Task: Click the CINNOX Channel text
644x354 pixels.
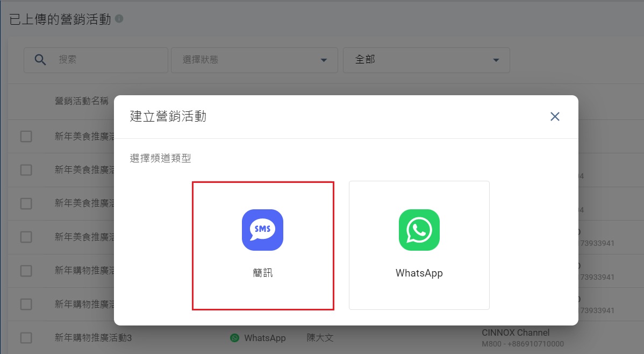Action: click(x=516, y=332)
